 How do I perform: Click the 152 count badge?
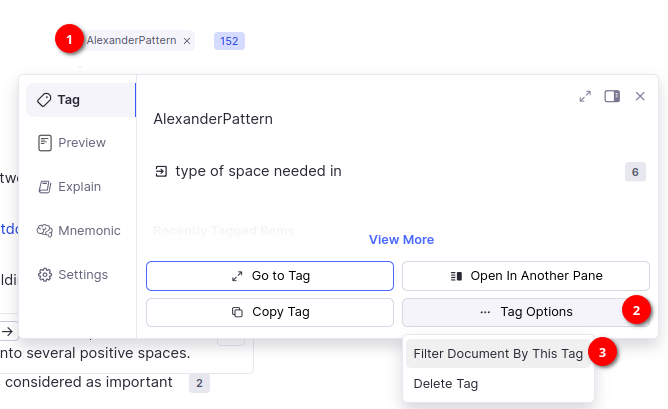pos(228,41)
